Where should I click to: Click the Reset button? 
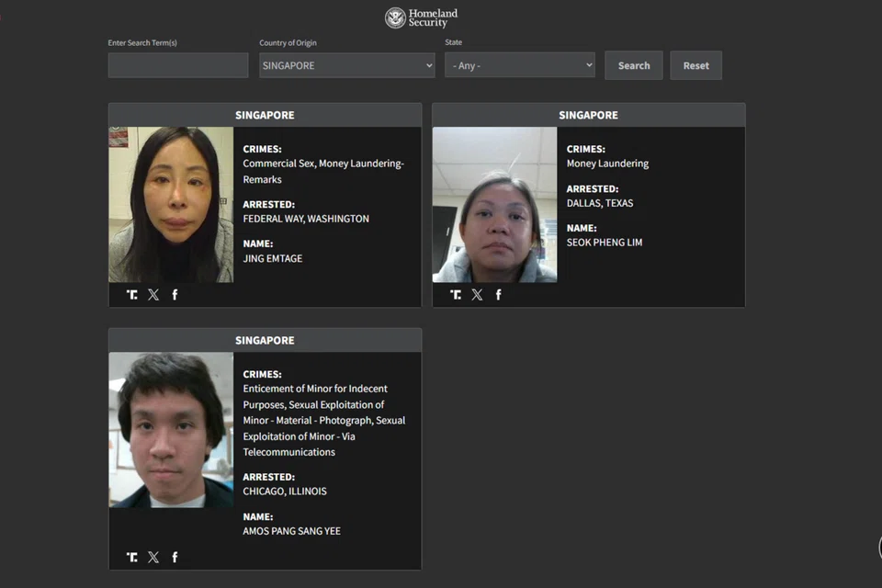695,65
